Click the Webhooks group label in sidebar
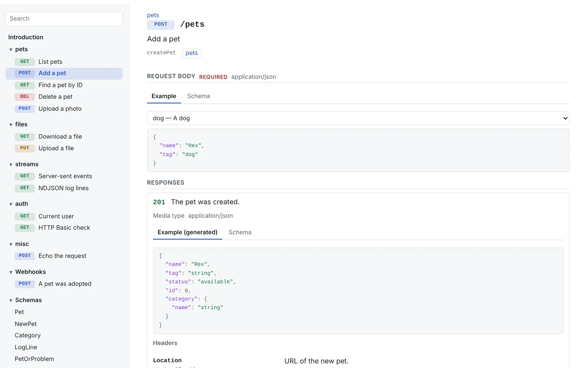 (x=31, y=272)
